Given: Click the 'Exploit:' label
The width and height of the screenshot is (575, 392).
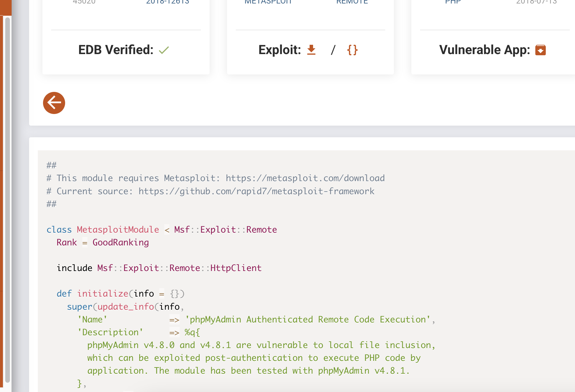Looking at the screenshot, I should click(280, 50).
